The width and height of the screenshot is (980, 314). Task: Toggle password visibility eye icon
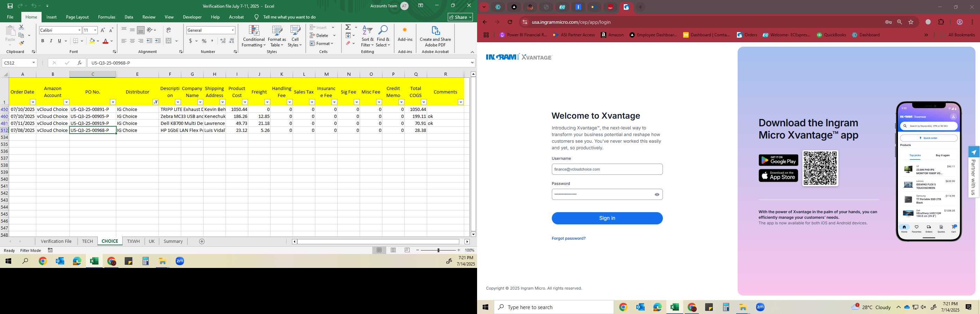(x=657, y=194)
